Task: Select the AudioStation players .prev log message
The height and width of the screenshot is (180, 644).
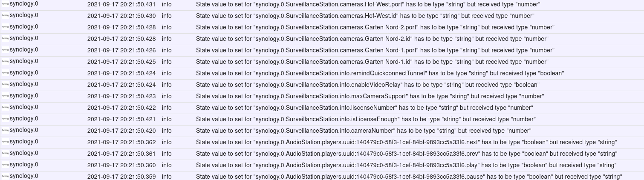Action: (407, 154)
